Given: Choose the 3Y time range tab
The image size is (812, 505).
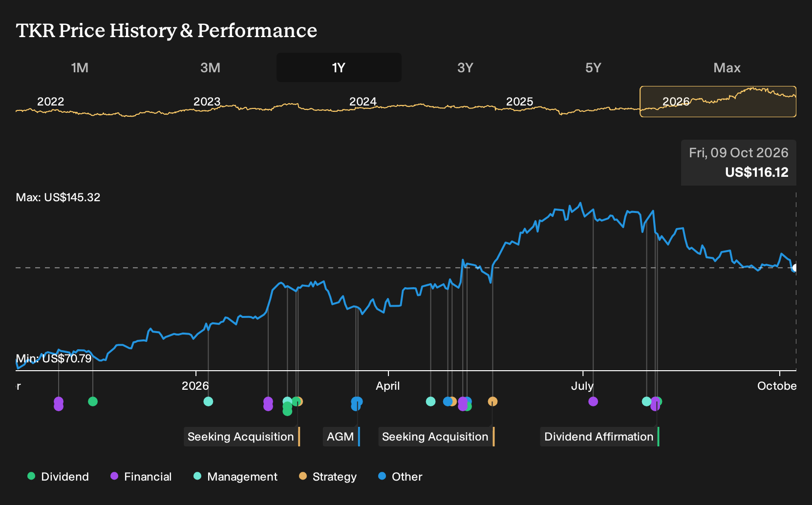Looking at the screenshot, I should tap(465, 67).
